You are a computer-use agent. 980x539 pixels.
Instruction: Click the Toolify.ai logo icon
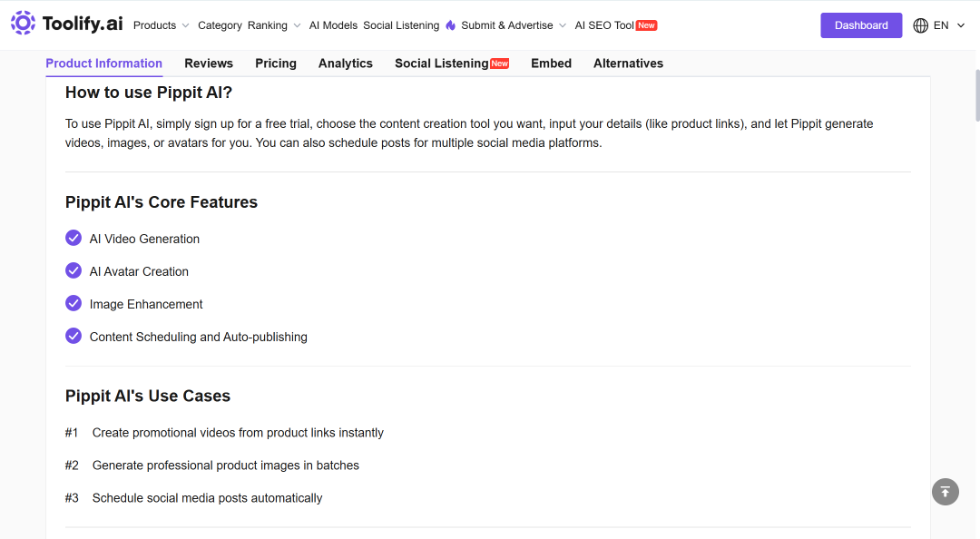coord(23,23)
